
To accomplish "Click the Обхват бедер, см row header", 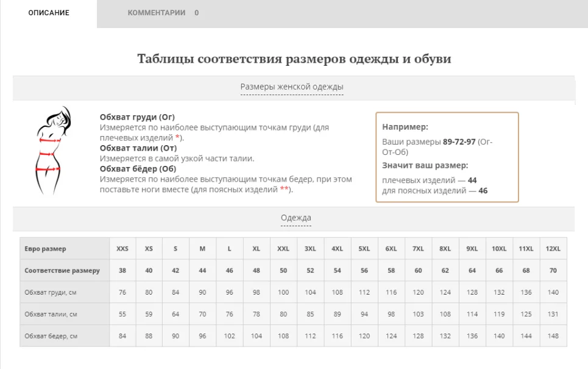I will 65,336.
